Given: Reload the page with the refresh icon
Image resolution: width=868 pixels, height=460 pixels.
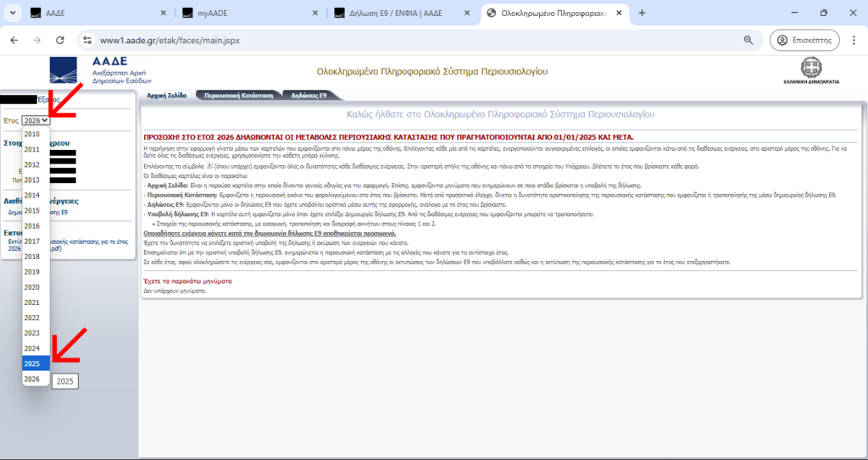Looking at the screenshot, I should click(x=58, y=40).
